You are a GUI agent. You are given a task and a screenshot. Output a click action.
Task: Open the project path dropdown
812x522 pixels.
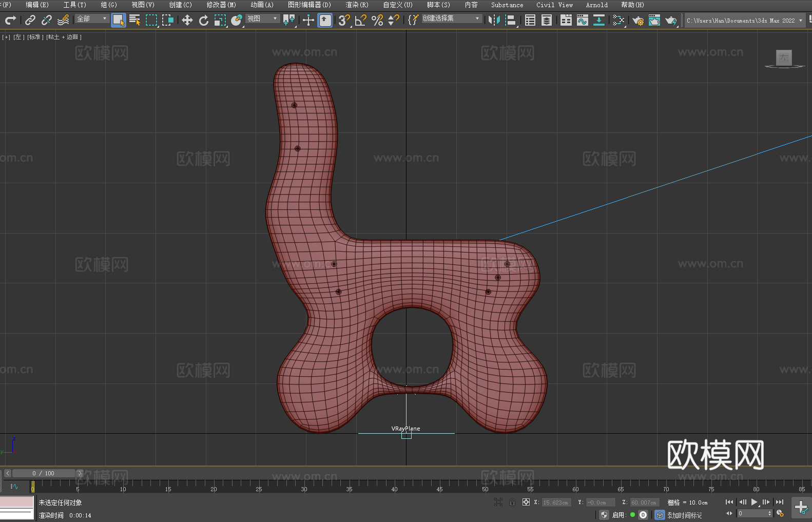tap(800, 21)
